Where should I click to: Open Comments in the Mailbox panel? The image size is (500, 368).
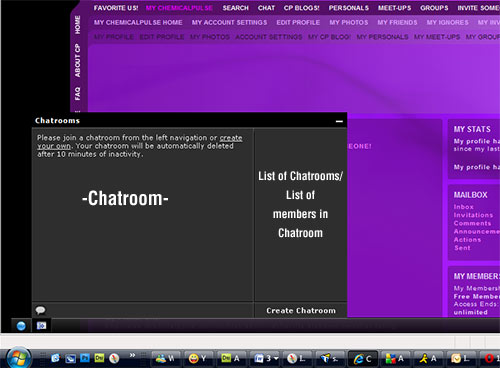(472, 223)
